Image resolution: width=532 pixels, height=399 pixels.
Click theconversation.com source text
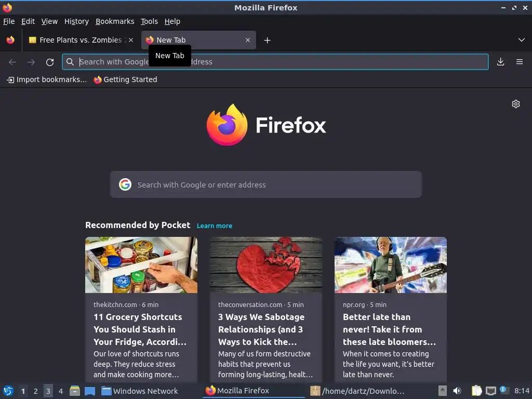(250, 304)
